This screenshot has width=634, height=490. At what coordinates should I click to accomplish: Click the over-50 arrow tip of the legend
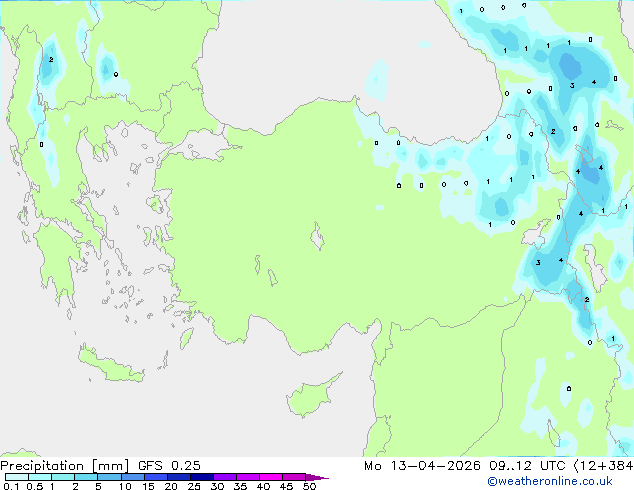pyautogui.click(x=317, y=477)
